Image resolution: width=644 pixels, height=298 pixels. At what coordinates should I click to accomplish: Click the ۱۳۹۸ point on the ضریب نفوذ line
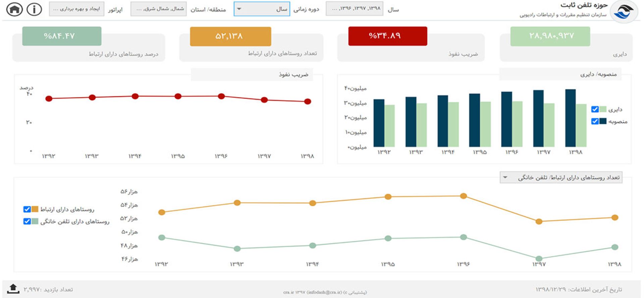point(308,101)
